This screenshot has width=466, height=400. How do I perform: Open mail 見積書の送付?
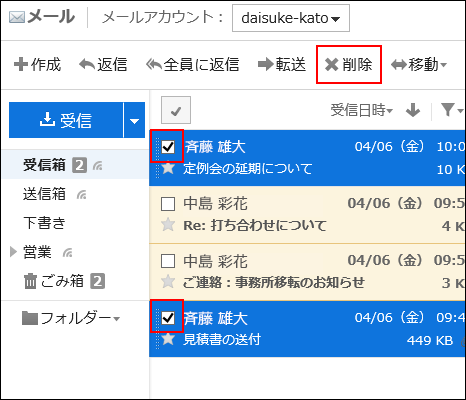[222, 340]
